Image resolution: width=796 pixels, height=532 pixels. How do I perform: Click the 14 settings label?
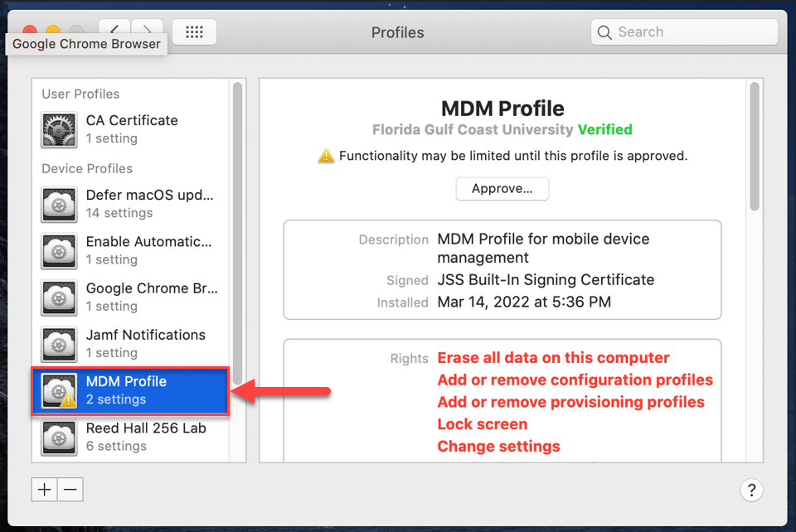pyautogui.click(x=119, y=213)
